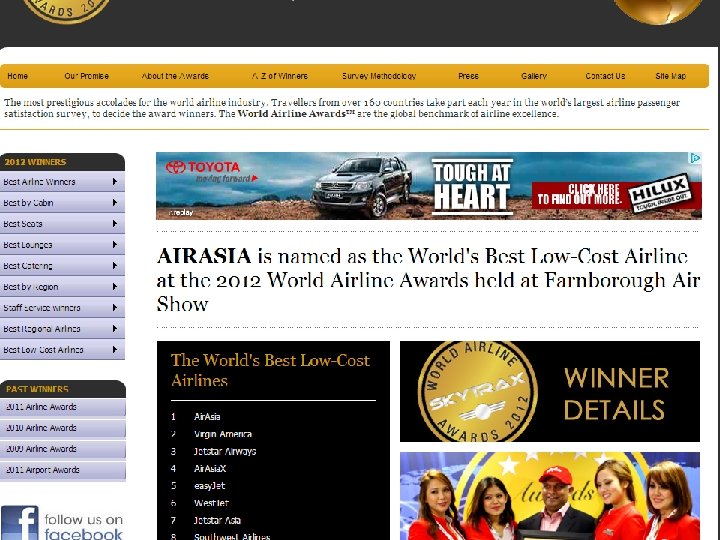This screenshot has height=540, width=720.
Task: Click the Past Winners sidebar header
Action: [62, 389]
